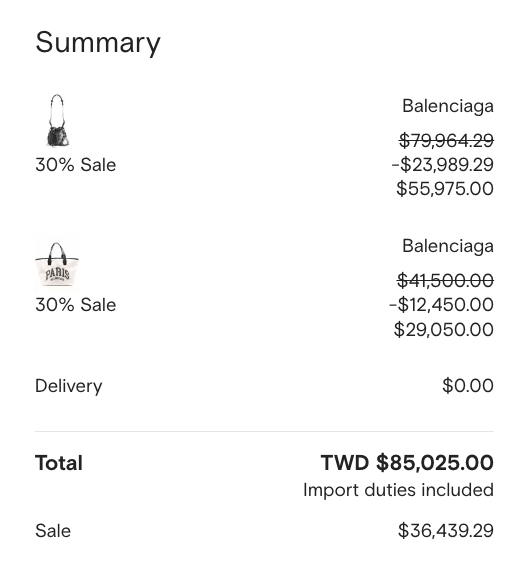Screen dimensions: 528x569
Task: Click the struck-through $41,500.00 price
Action: 445,281
